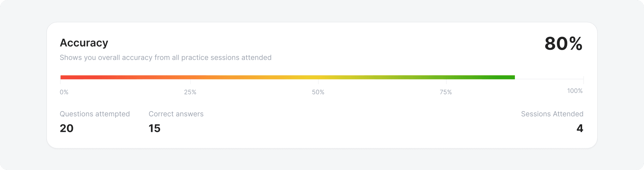
Task: Click the 75% scale label
Action: coord(446,92)
